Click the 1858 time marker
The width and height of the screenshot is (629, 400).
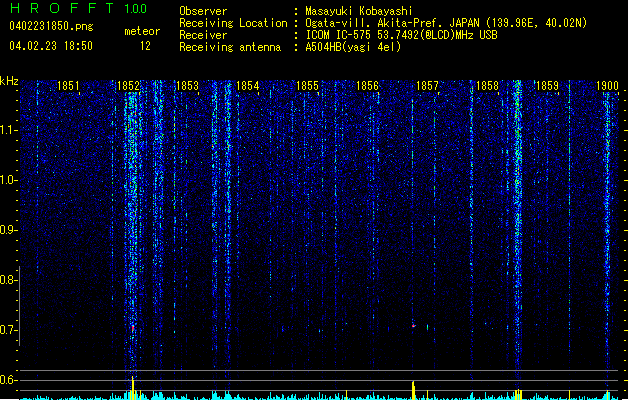click(x=487, y=86)
